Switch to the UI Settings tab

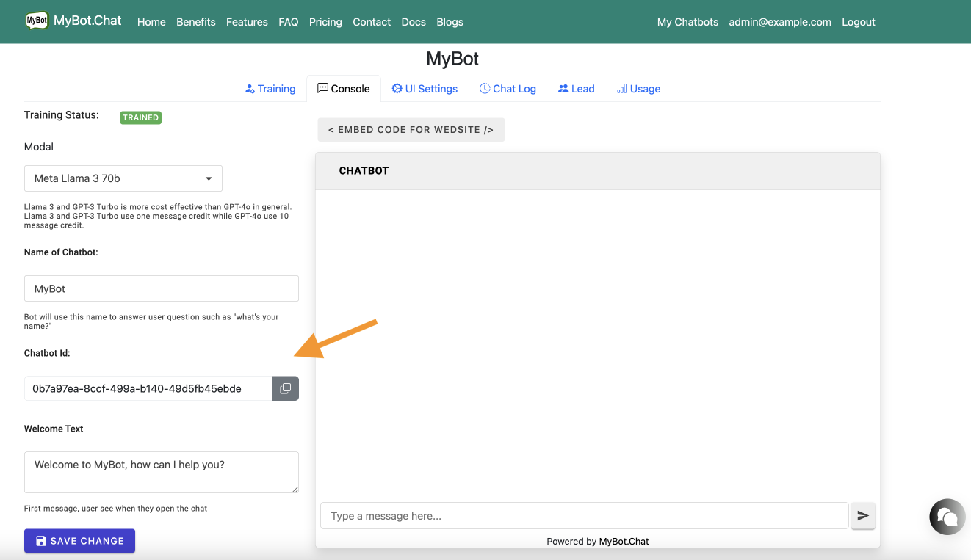tap(425, 89)
